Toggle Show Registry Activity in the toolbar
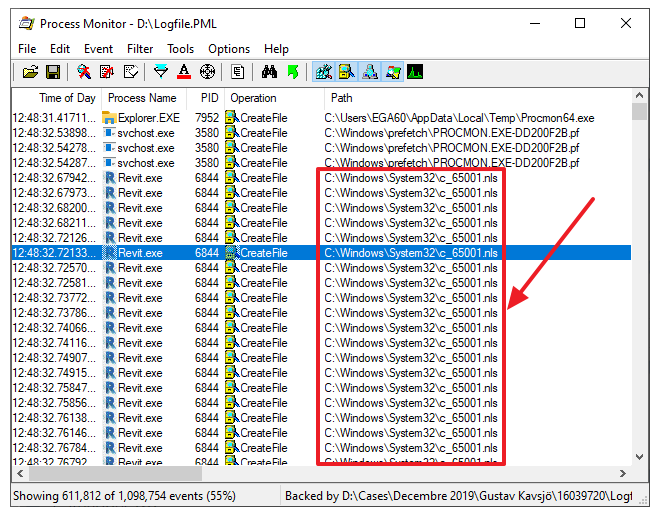This screenshot has height=514, width=658. (324, 72)
